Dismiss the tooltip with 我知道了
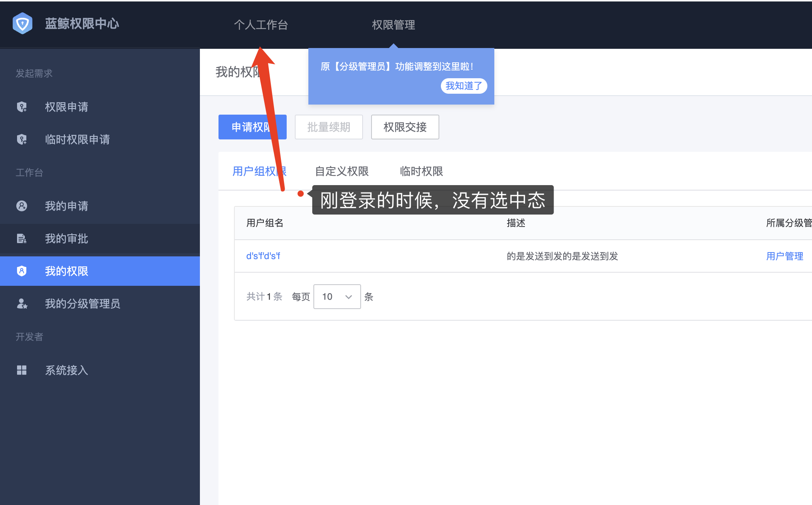 [463, 86]
